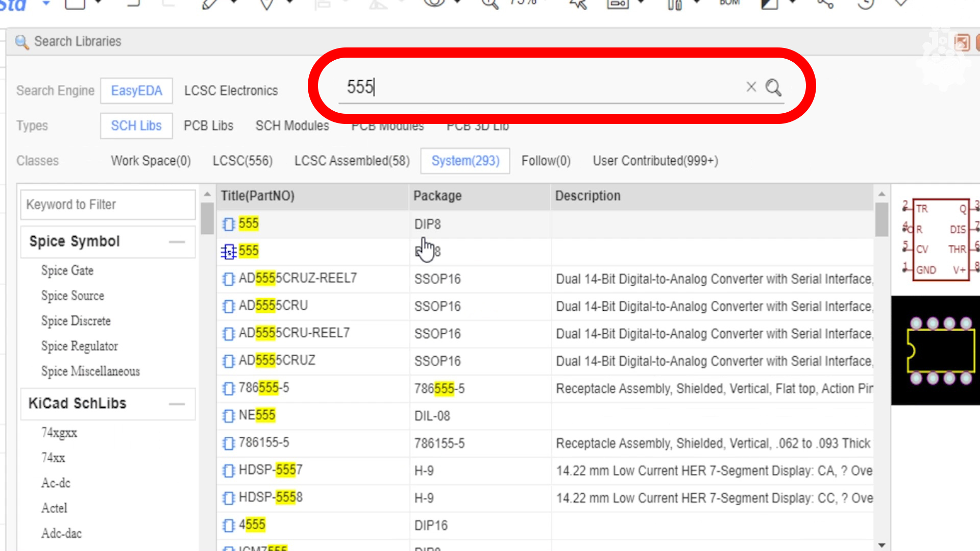Image resolution: width=980 pixels, height=551 pixels.
Task: Open Spice Miscellaneous category
Action: tap(90, 371)
